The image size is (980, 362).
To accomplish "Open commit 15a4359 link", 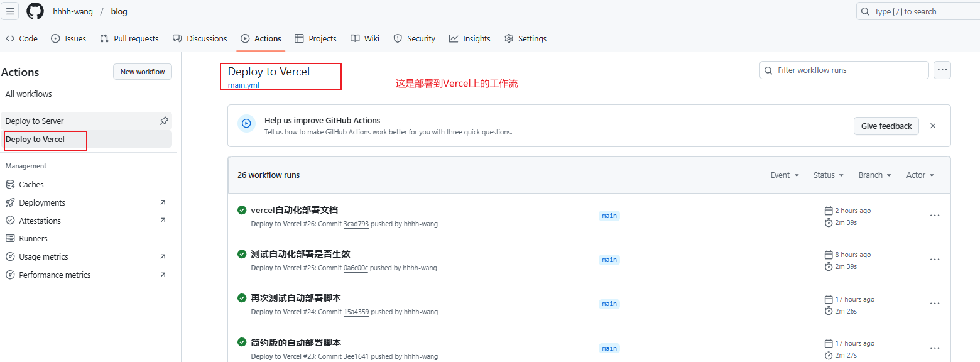I will point(356,312).
